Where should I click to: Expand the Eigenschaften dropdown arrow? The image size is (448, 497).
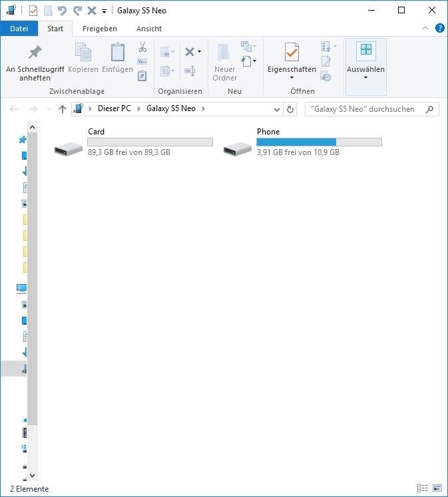click(292, 78)
